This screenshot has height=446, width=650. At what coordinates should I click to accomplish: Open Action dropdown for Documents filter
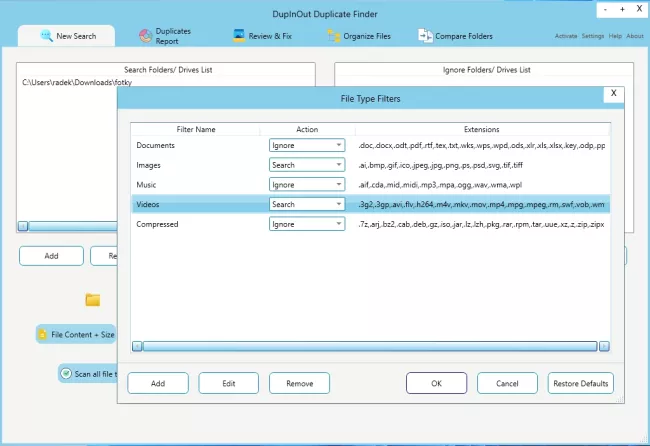(307, 145)
